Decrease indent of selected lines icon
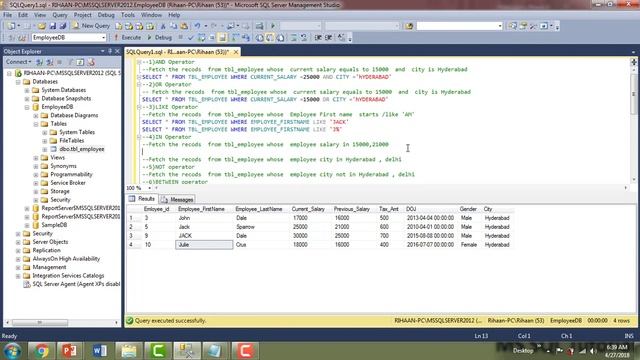The height and width of the screenshot is (360, 640). 318,38
